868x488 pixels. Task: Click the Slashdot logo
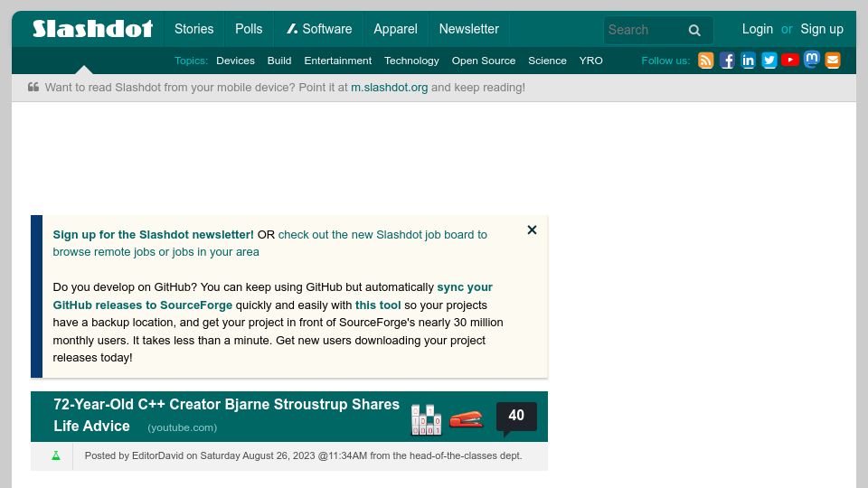[92, 29]
